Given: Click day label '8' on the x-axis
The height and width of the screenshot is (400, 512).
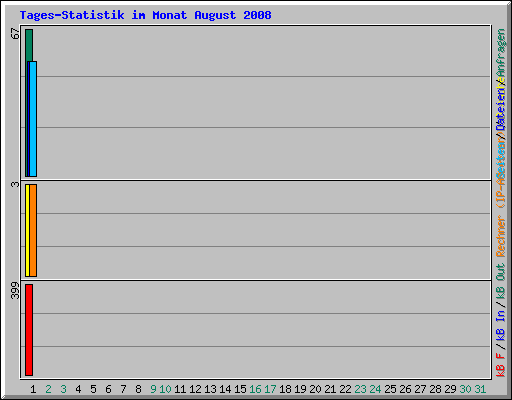Looking at the screenshot, I should click(x=138, y=389).
